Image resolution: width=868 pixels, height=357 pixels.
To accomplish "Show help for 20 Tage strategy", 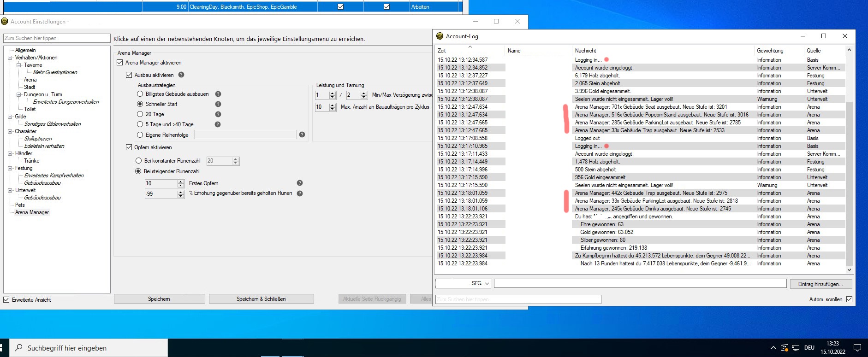I will (218, 114).
